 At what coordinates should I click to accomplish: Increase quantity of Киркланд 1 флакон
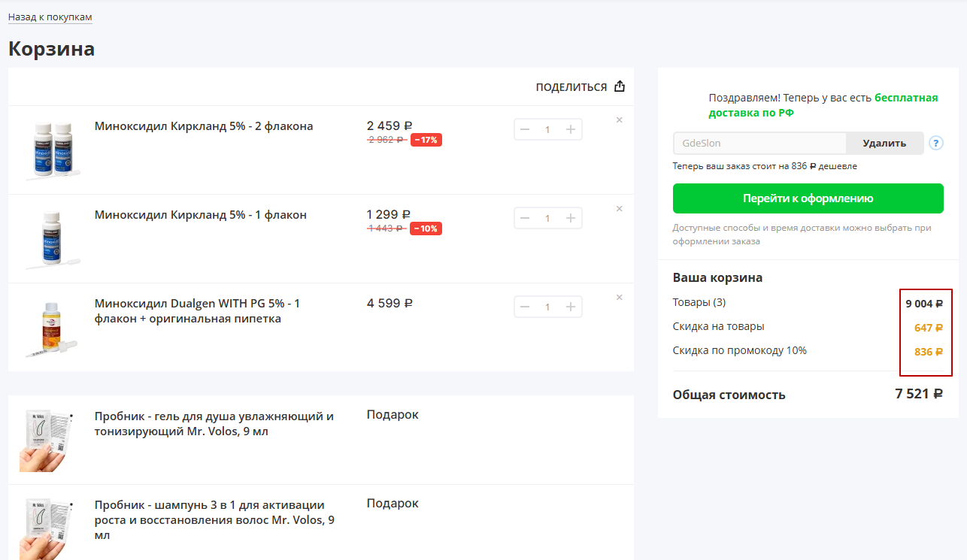tap(570, 218)
